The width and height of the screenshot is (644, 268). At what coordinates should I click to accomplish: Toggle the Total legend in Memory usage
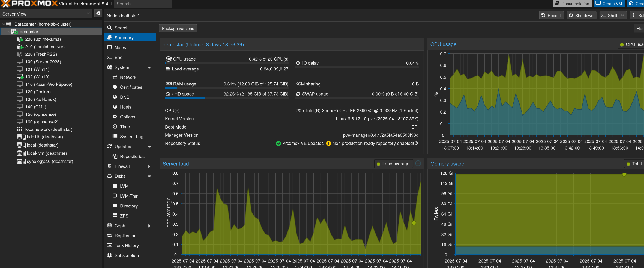(634, 164)
